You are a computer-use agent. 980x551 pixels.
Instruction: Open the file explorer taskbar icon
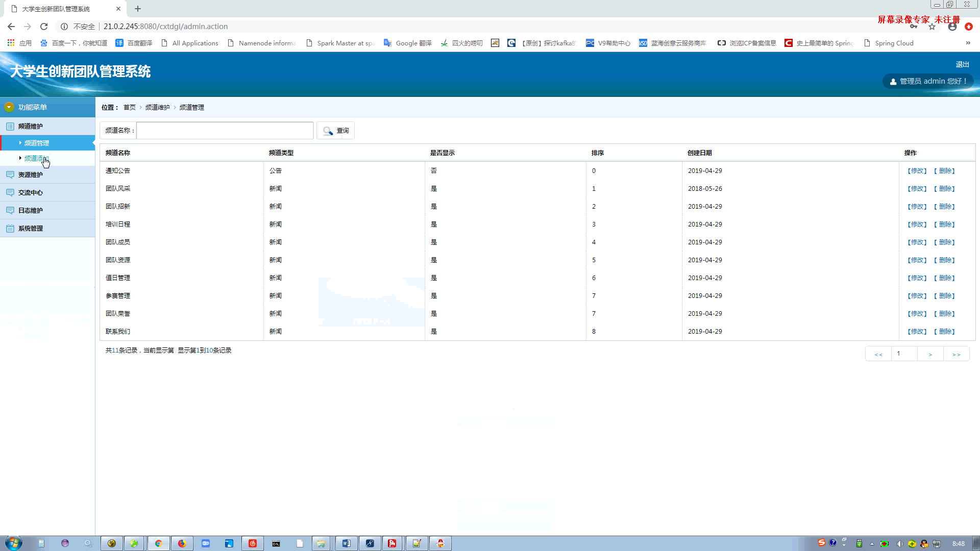(x=321, y=543)
